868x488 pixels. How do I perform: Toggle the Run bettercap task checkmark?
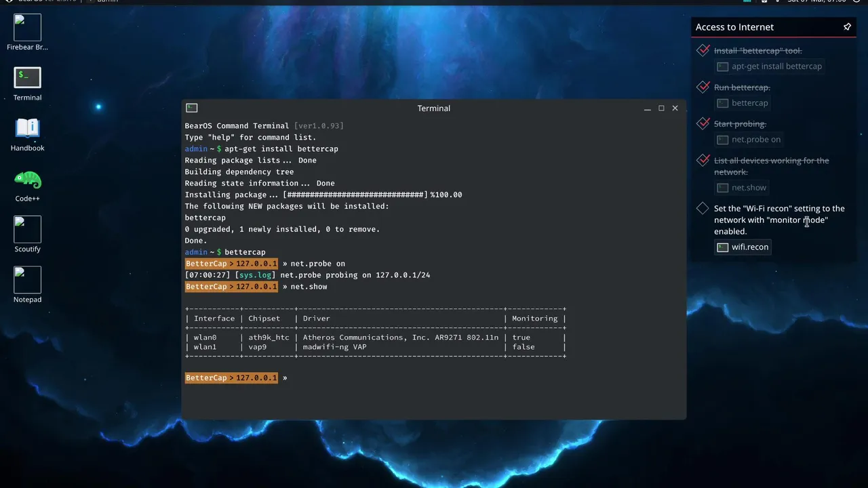tap(703, 87)
